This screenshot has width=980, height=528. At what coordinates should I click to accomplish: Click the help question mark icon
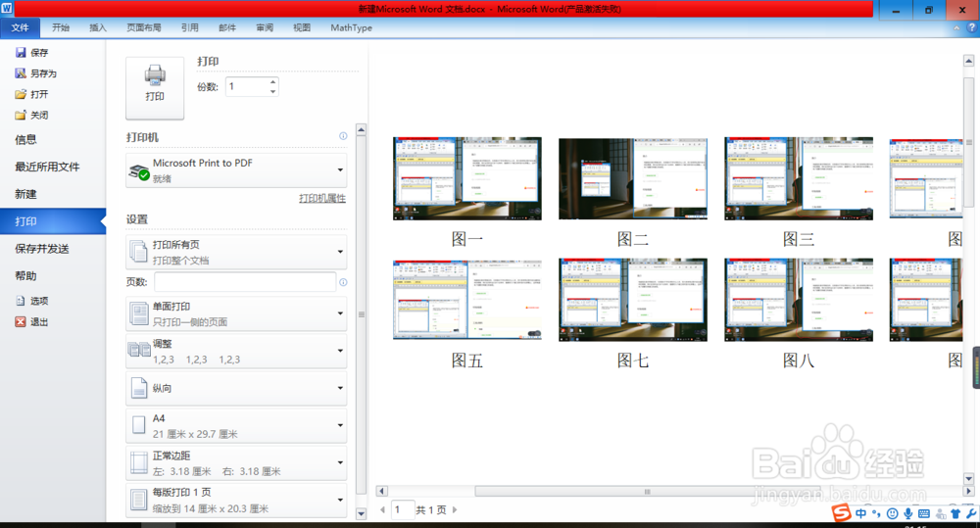click(972, 27)
